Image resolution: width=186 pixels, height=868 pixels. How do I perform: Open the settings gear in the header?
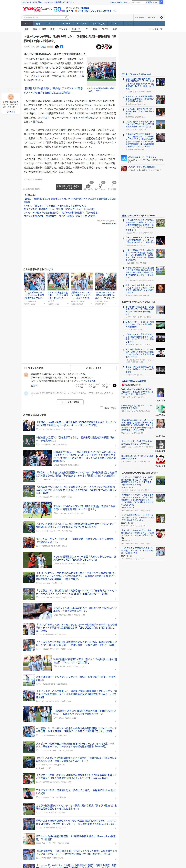(x=161, y=18)
